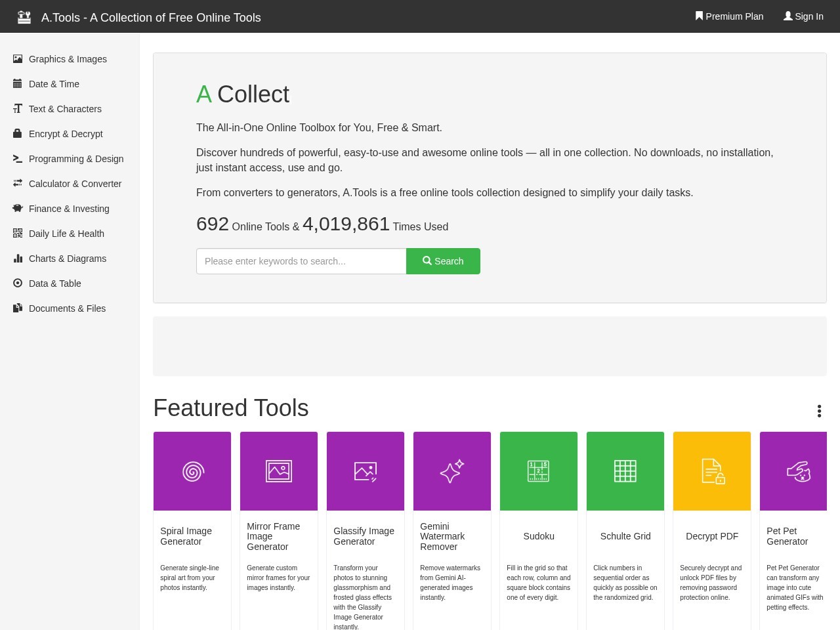Click the green Search button
Image resolution: width=840 pixels, height=630 pixels.
(443, 261)
